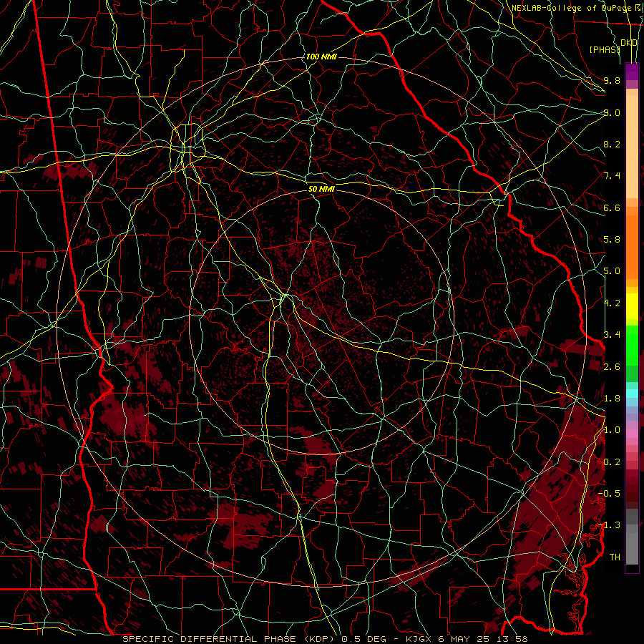This screenshot has height=644, width=644.
Task: Click the 5.0 scale value
Action: [612, 271]
